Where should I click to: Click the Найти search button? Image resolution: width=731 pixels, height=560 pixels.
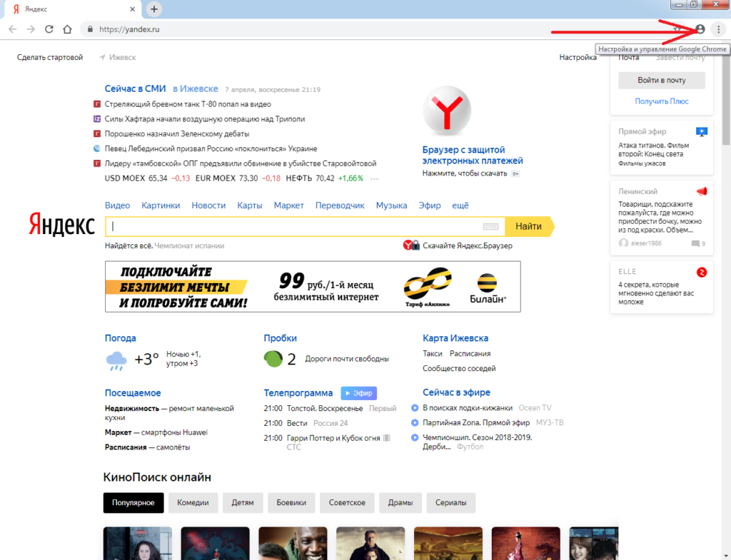click(x=529, y=226)
